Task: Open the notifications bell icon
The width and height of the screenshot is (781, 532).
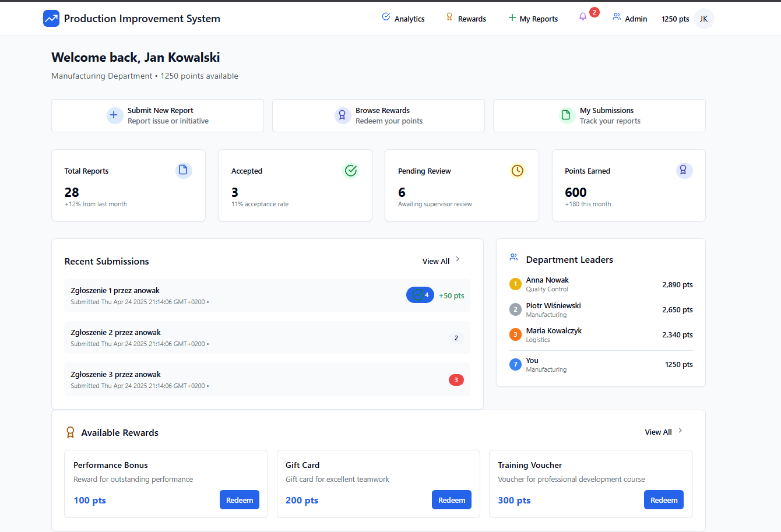Action: (x=583, y=17)
